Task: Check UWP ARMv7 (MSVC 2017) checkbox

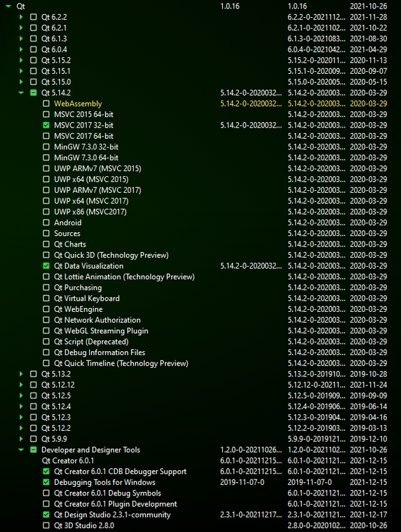Action: [46, 190]
